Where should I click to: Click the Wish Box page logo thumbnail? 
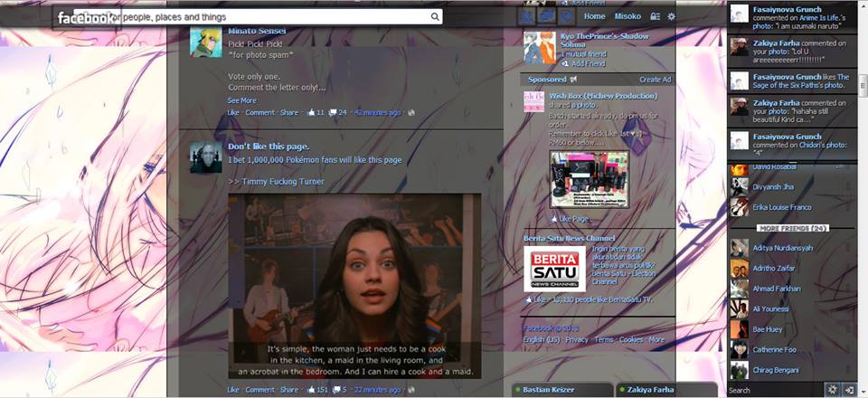point(534,102)
